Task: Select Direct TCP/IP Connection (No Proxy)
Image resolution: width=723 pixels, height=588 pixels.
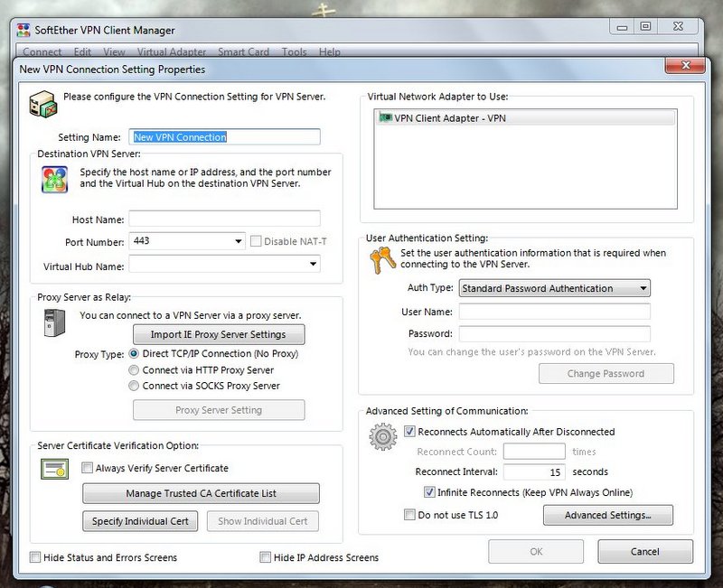Action: [134, 354]
